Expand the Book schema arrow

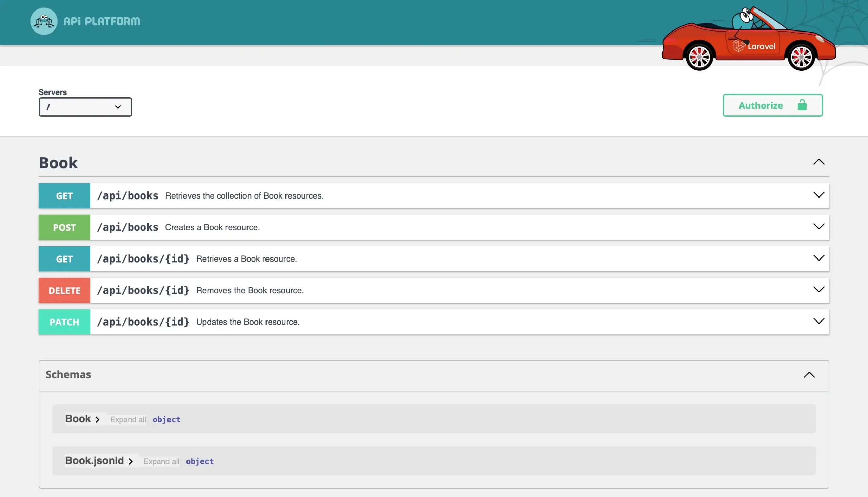point(97,419)
